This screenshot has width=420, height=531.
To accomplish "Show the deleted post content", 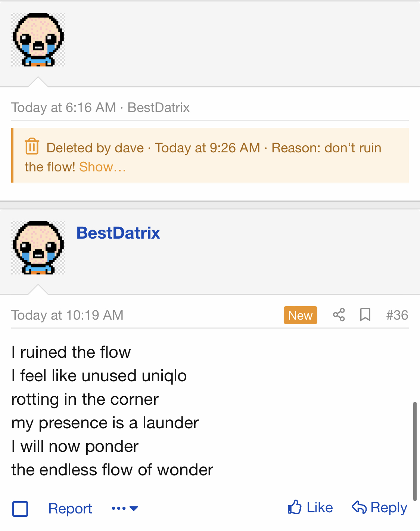I will pyautogui.click(x=102, y=167).
